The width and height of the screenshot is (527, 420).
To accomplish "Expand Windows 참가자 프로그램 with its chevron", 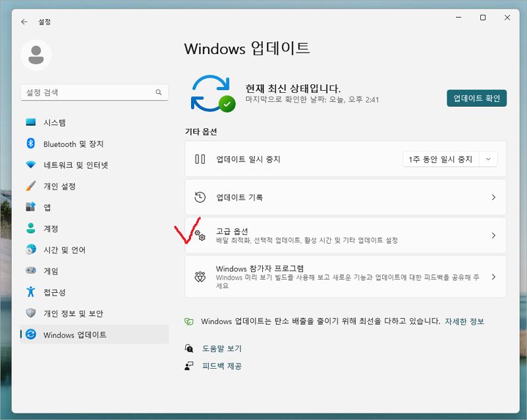I will [x=493, y=277].
